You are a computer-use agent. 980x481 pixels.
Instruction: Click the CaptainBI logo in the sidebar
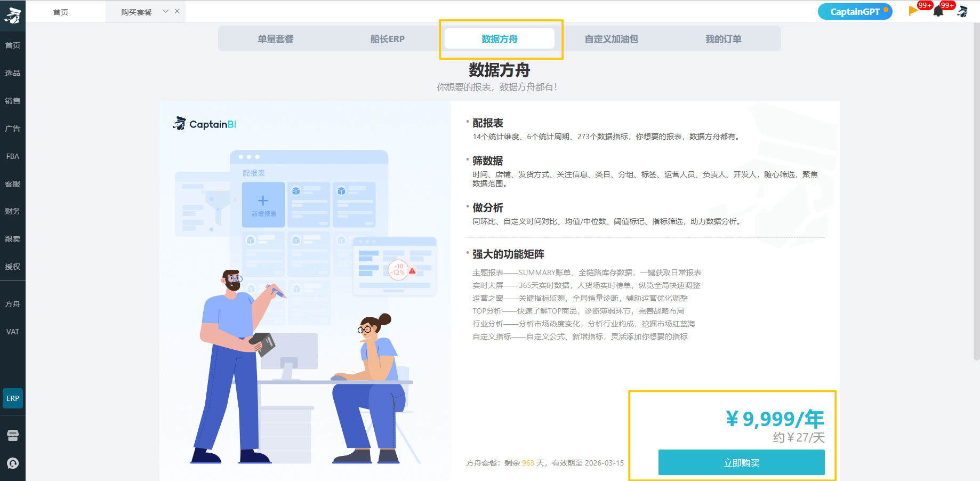tap(13, 15)
